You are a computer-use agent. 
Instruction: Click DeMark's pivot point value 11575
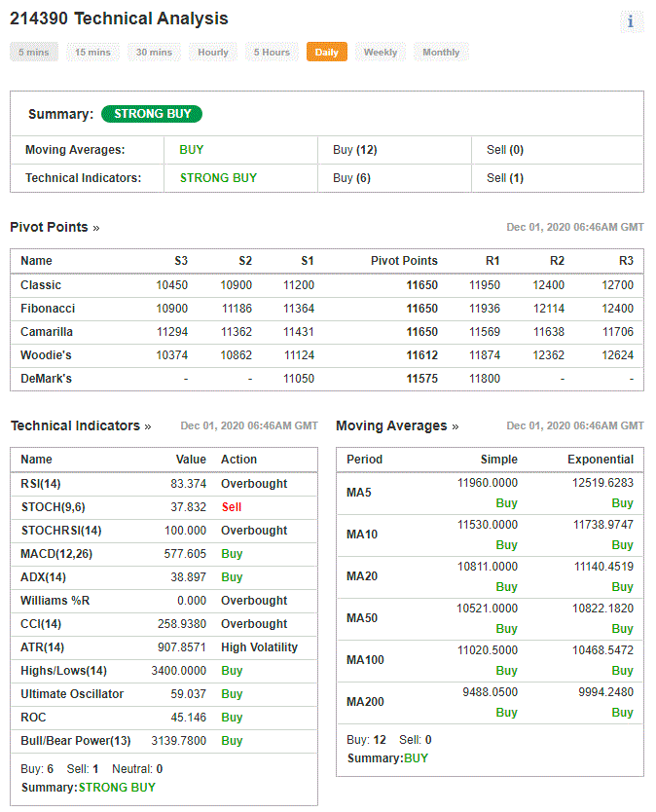point(422,379)
